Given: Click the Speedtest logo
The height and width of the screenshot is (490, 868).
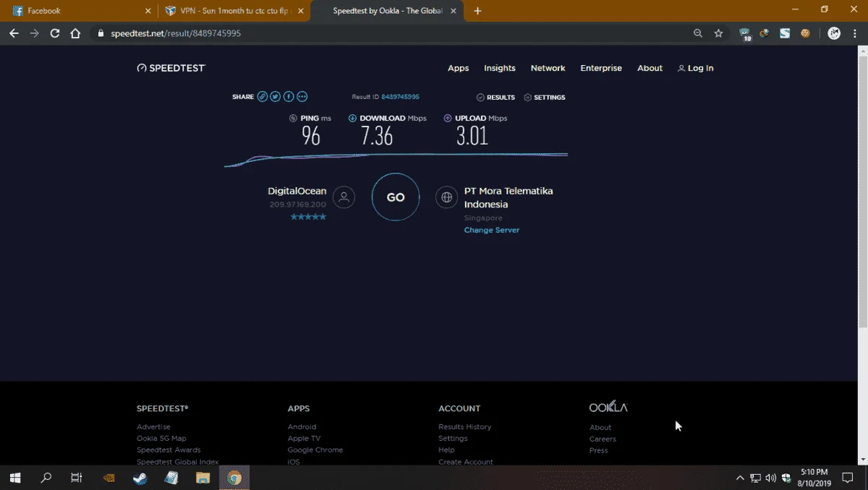Looking at the screenshot, I should click(x=171, y=68).
